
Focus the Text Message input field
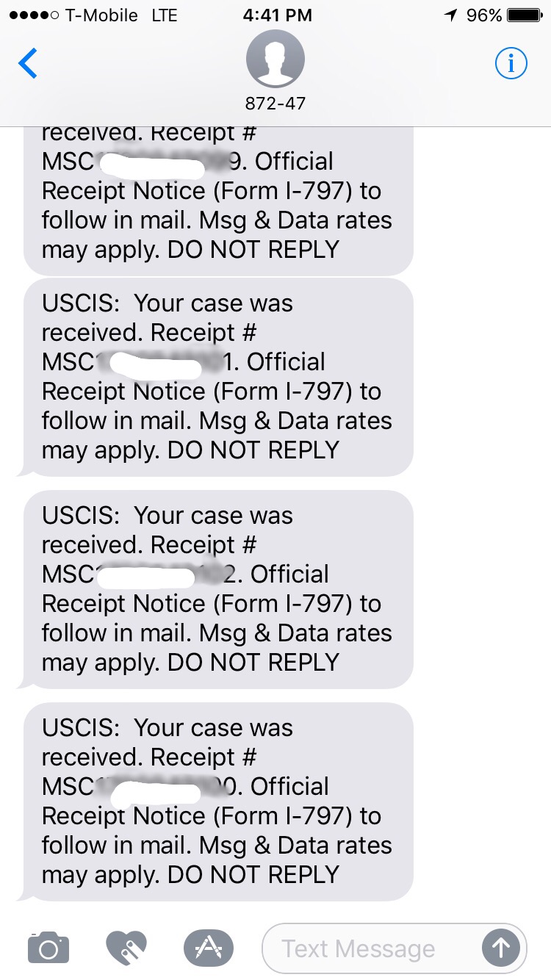pyautogui.click(x=367, y=948)
